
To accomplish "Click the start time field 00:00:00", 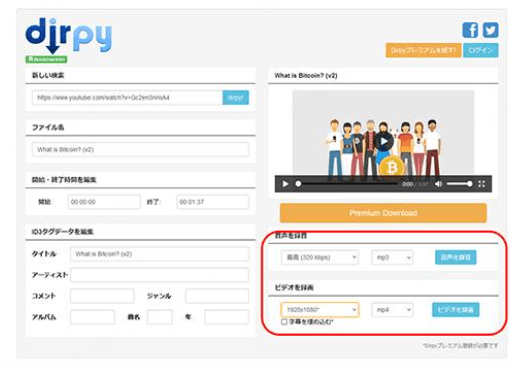I will (104, 202).
